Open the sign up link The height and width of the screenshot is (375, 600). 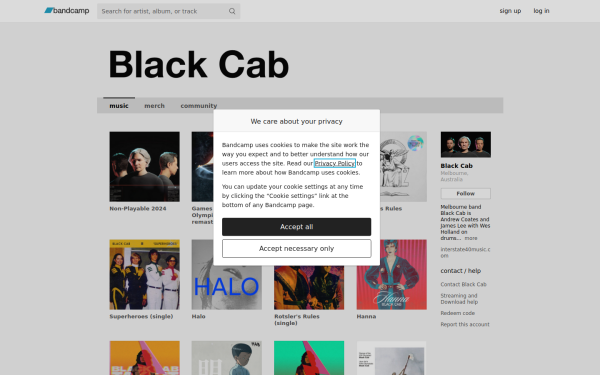point(510,11)
